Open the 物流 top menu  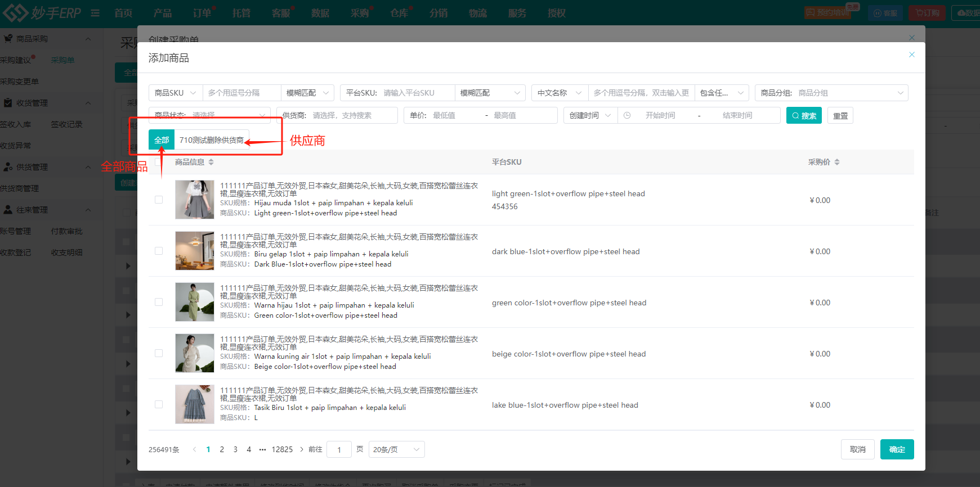pyautogui.click(x=478, y=13)
